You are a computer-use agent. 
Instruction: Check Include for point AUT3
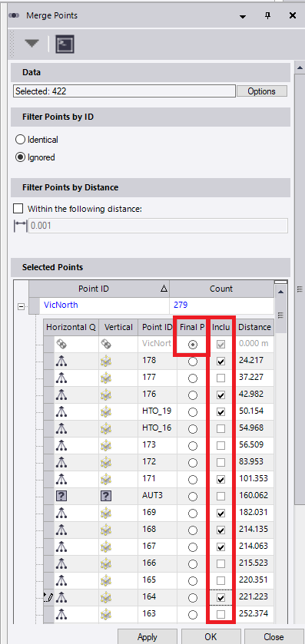coord(221,496)
